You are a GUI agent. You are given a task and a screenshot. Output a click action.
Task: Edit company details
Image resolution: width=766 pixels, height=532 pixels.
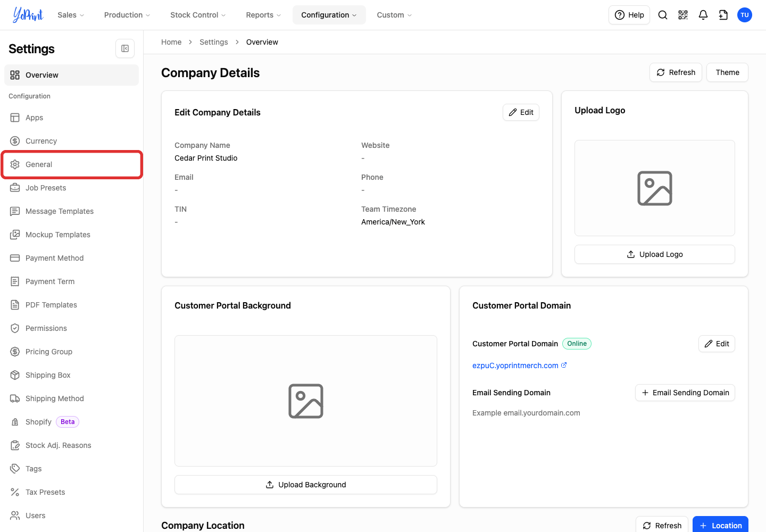tap(521, 112)
